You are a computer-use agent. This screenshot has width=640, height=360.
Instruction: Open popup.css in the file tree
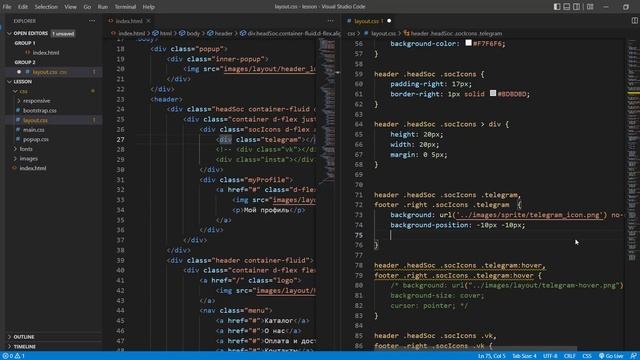click(x=36, y=139)
